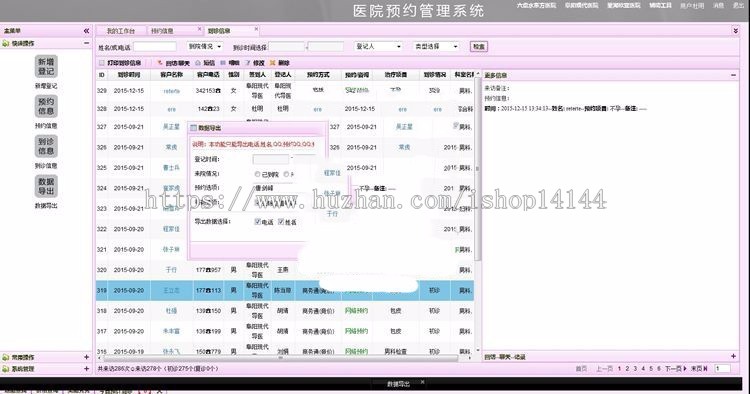Open the 预约信息 sidebar shortcut icon
The width and height of the screenshot is (750, 394).
click(x=46, y=106)
